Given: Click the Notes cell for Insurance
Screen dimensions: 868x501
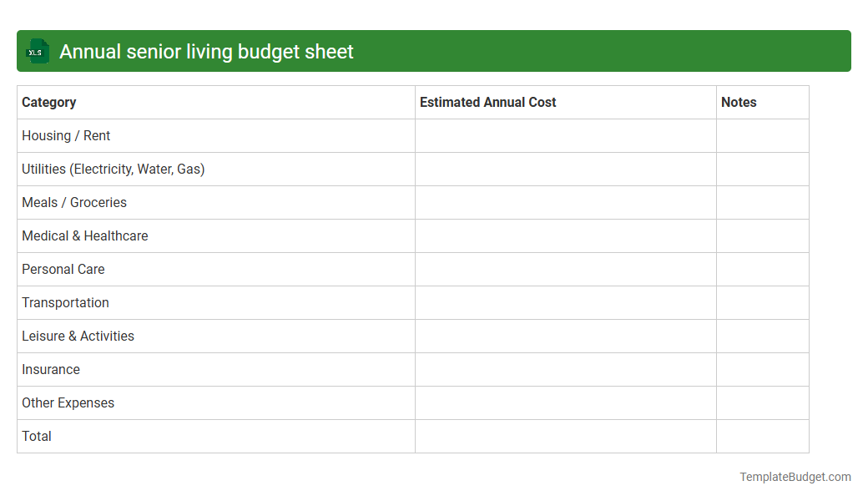Looking at the screenshot, I should [762, 369].
